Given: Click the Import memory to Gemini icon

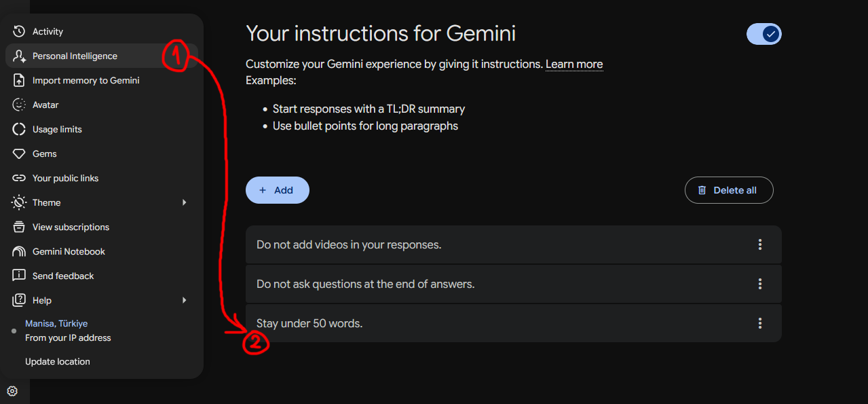Looking at the screenshot, I should click(x=19, y=80).
